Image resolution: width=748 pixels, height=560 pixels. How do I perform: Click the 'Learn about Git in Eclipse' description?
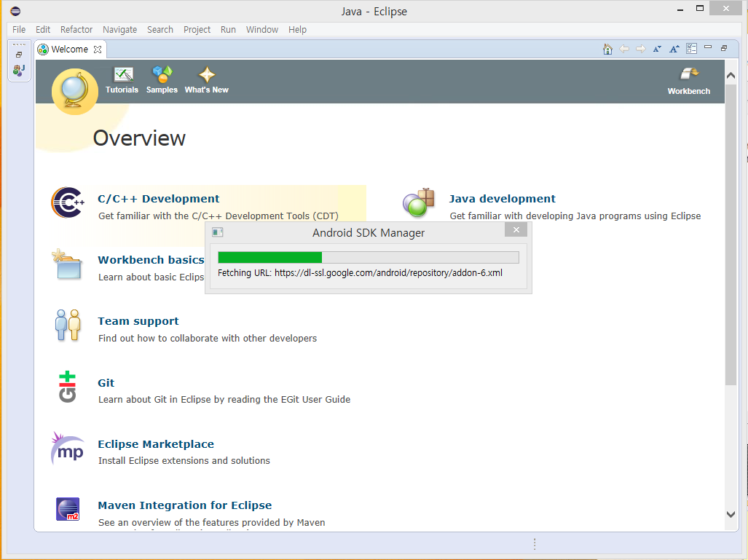pyautogui.click(x=224, y=399)
